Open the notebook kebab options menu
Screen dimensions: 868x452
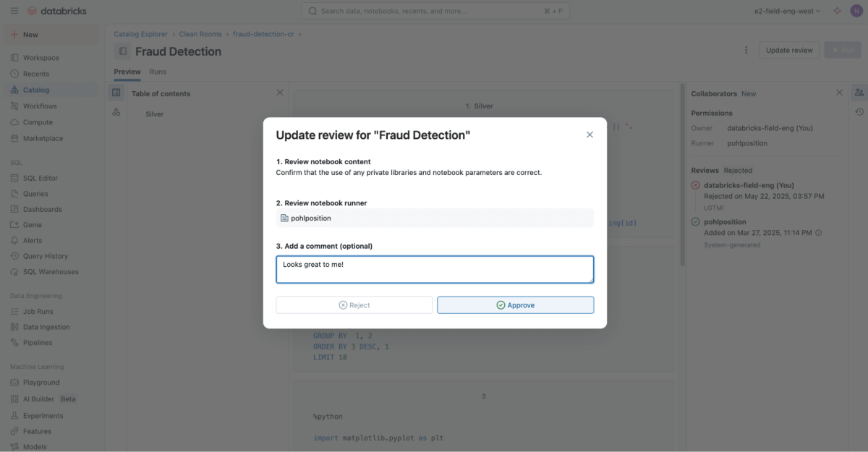point(746,50)
